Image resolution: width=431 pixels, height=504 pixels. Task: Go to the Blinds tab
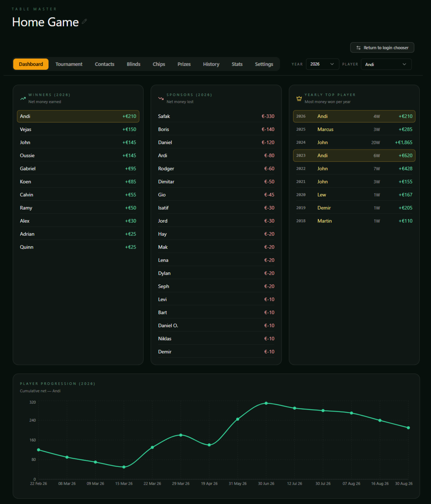click(x=134, y=64)
